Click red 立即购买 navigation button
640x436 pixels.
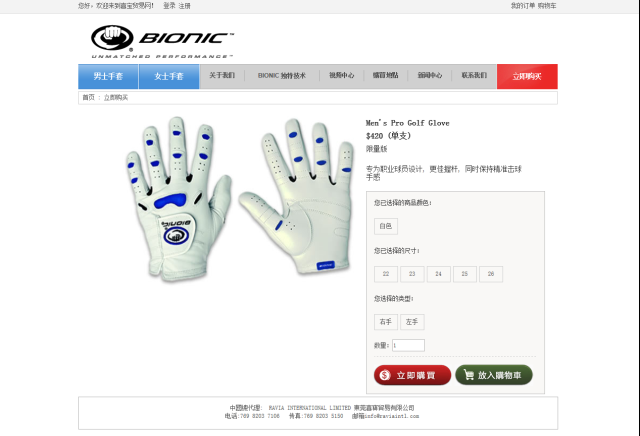pyautogui.click(x=527, y=76)
